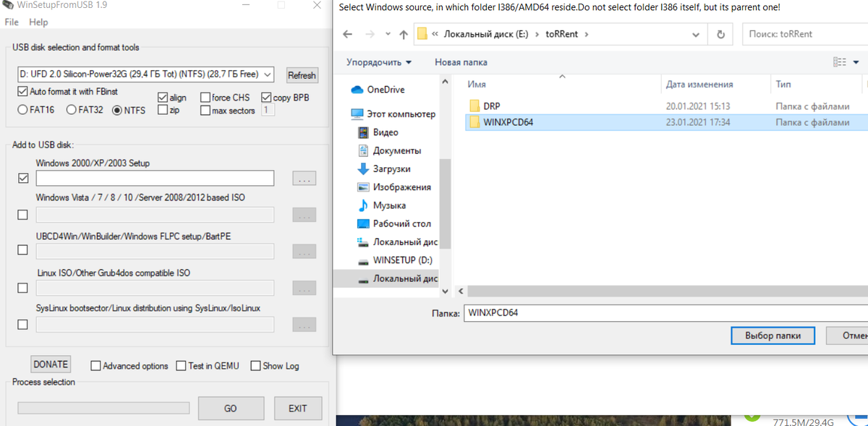Open the Help menu
This screenshot has height=426, width=868.
[38, 22]
